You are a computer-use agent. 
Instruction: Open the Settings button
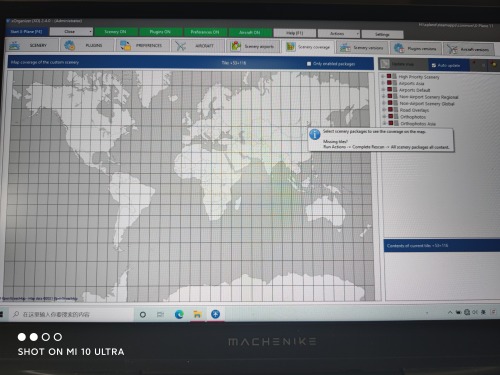coord(382,34)
